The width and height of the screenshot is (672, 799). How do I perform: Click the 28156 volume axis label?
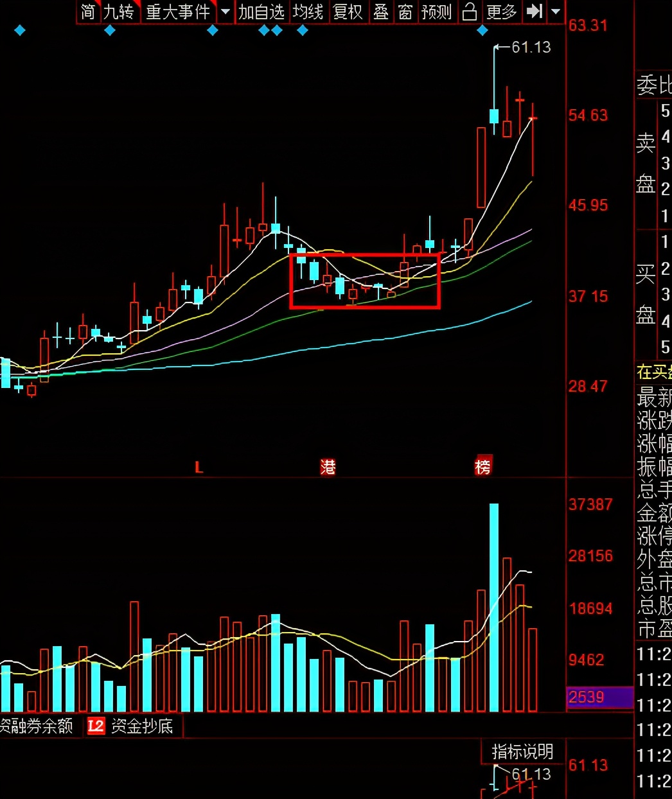(590, 556)
